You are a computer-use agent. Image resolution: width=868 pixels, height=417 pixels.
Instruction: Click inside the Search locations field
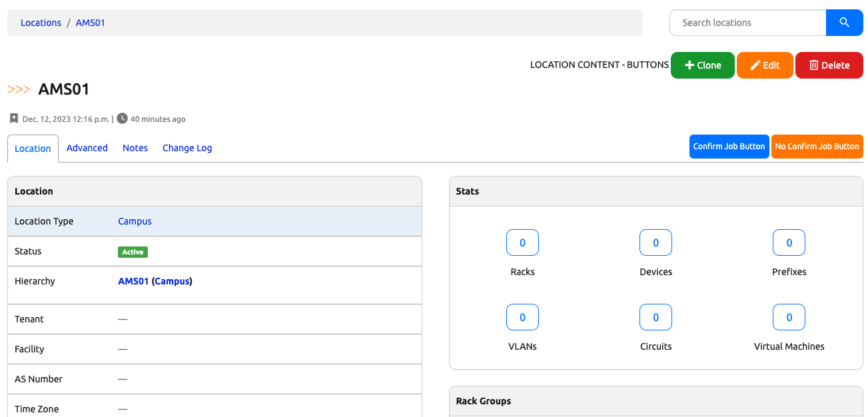coord(746,22)
